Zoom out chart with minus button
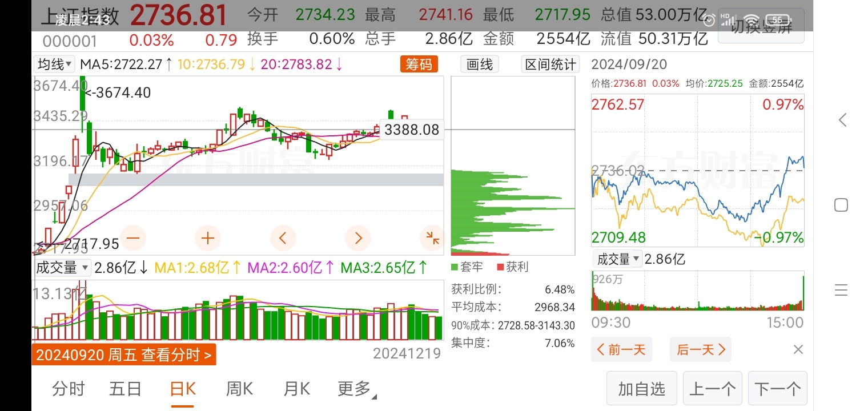 click(x=132, y=237)
